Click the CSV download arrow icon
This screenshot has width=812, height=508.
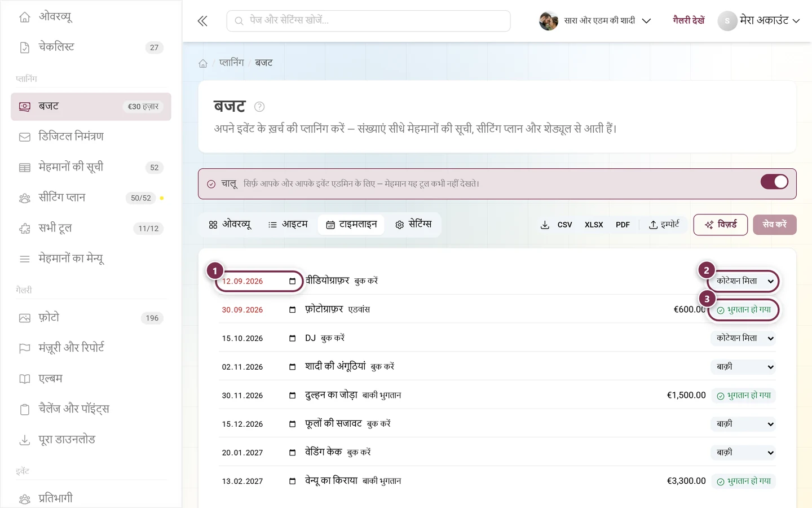coord(545,225)
